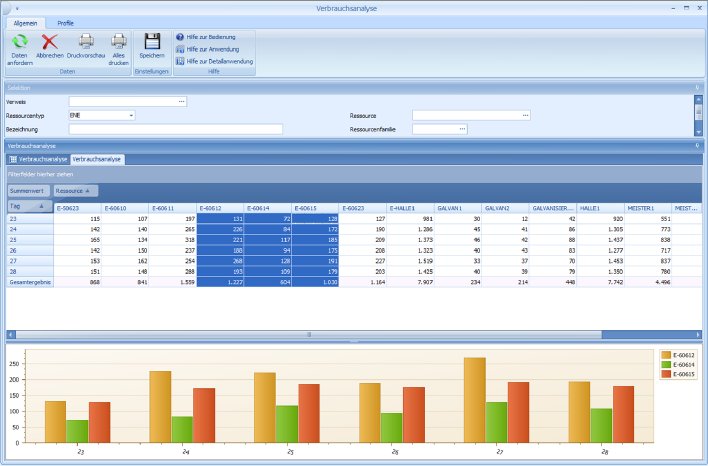Click the Bezeichnung input field
The image size is (708, 466).
(176, 129)
